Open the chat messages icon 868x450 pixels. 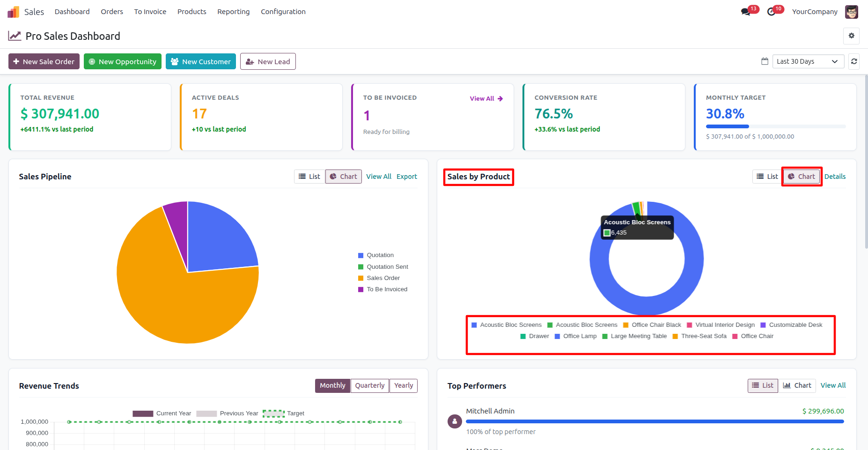click(x=745, y=12)
